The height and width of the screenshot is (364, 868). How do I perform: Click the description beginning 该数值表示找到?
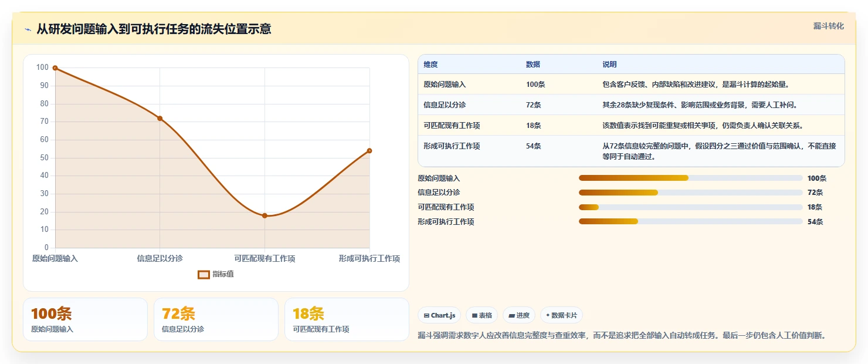coord(703,126)
